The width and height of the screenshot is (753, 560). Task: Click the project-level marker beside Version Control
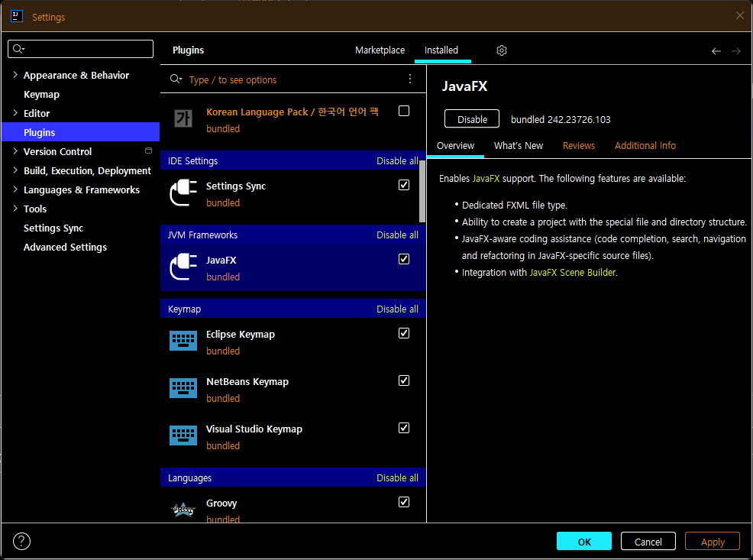click(x=148, y=151)
